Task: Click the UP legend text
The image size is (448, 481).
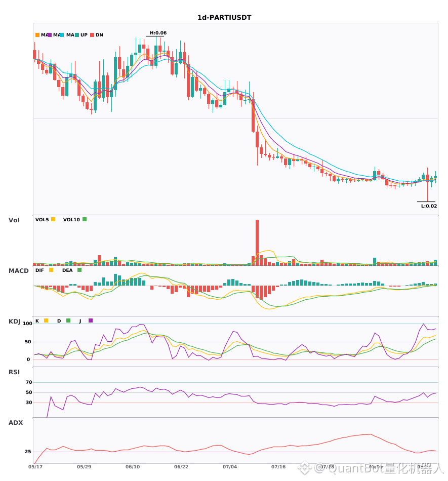Action: point(84,35)
